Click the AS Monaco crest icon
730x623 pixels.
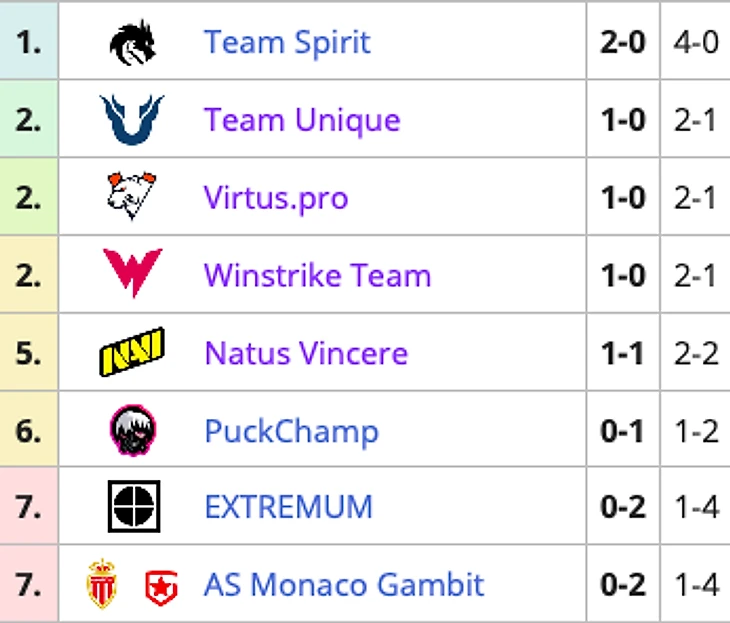coord(101,585)
